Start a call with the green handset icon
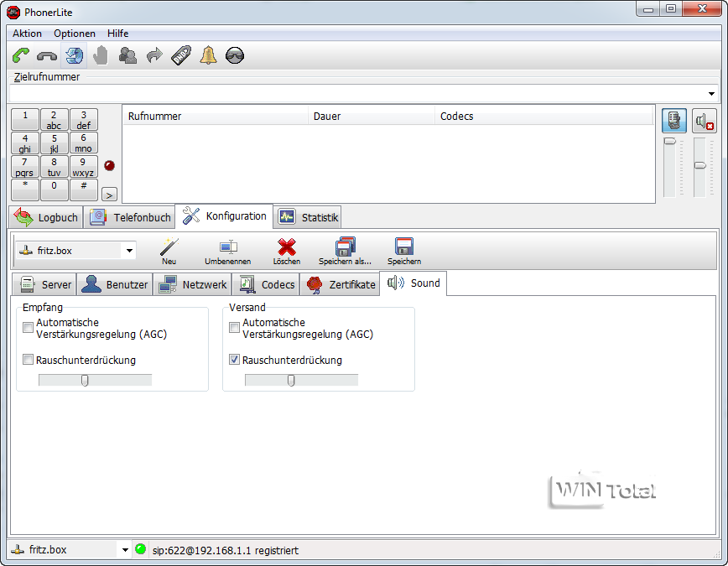This screenshot has height=566, width=728. [x=20, y=55]
